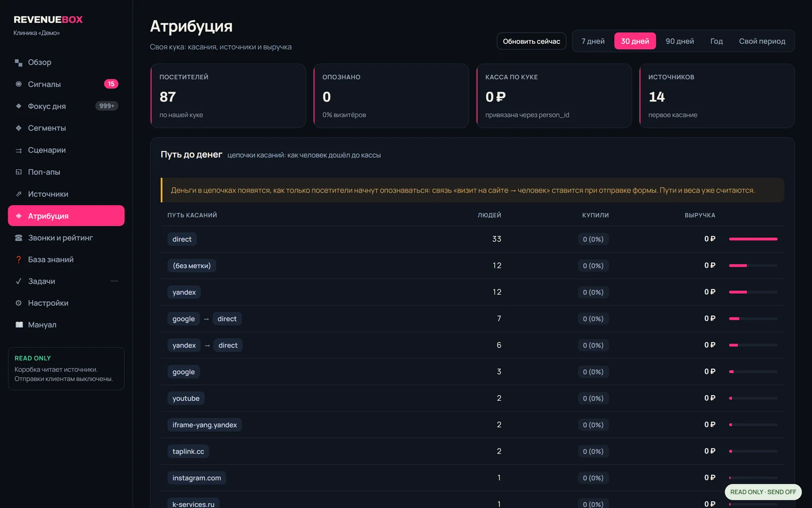Click the READ ONLY · SEND OFF badge
Viewport: 812px width, 508px height.
click(763, 492)
